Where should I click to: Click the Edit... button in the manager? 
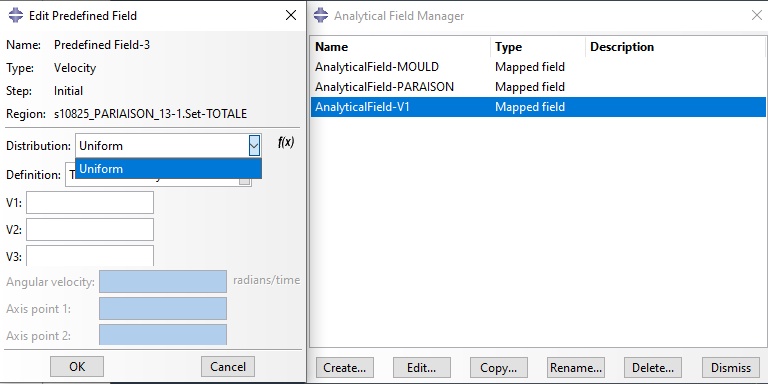(x=422, y=367)
